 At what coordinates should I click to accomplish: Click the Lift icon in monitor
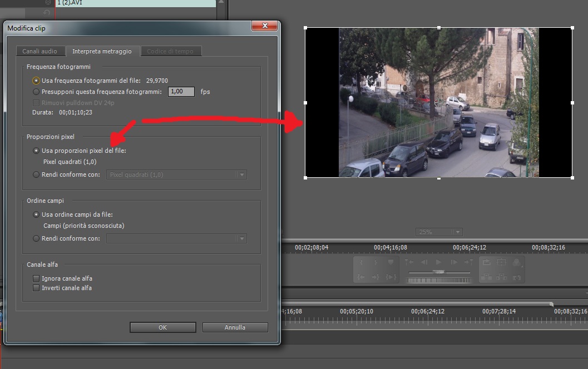[486, 277]
